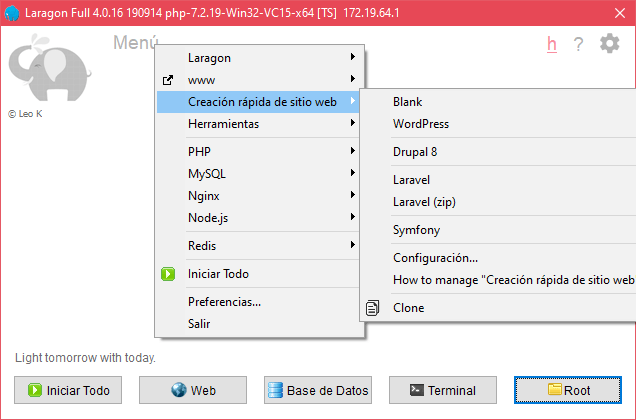Expand the Laragon submenu arrow

[x=353, y=57]
